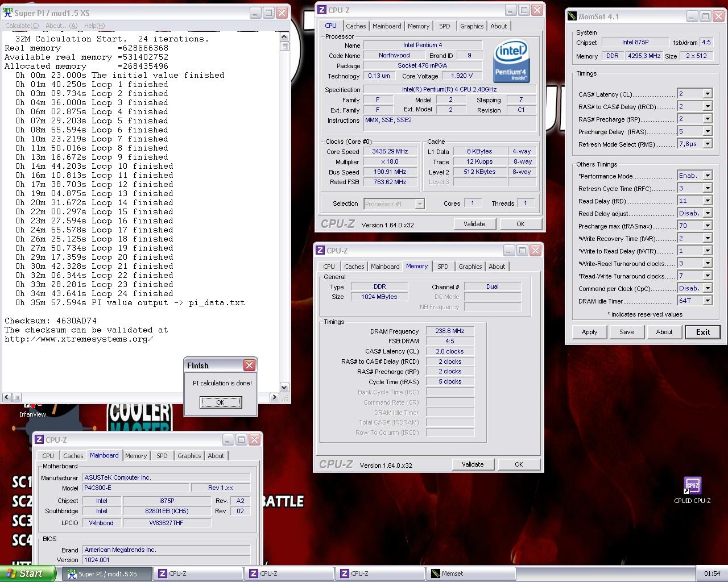
Task: Click MemSet 4.1 title bar icon
Action: [x=572, y=16]
